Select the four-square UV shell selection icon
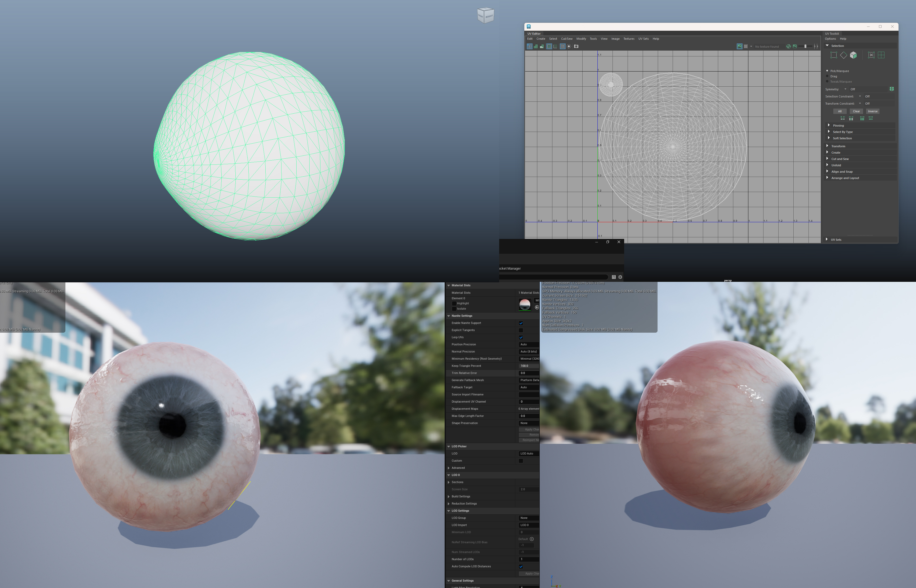This screenshot has height=588, width=916. [x=881, y=55]
